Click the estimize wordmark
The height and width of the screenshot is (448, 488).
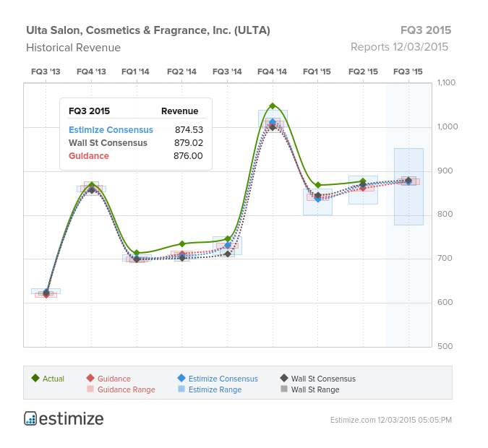pos(72,419)
